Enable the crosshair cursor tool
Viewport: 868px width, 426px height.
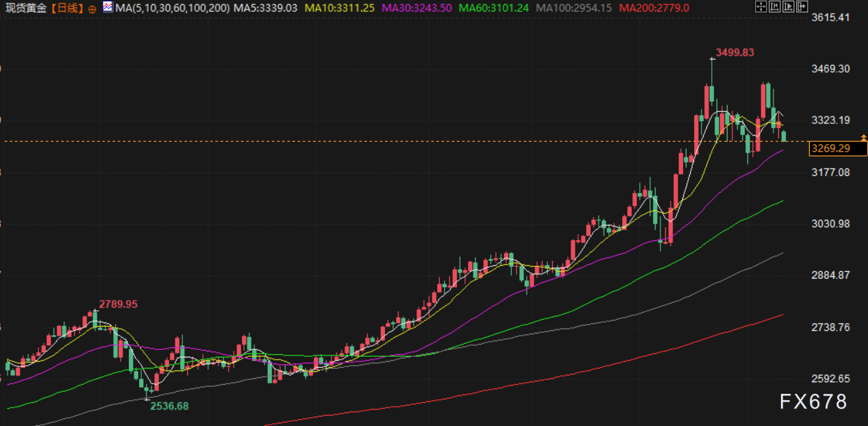tap(760, 8)
